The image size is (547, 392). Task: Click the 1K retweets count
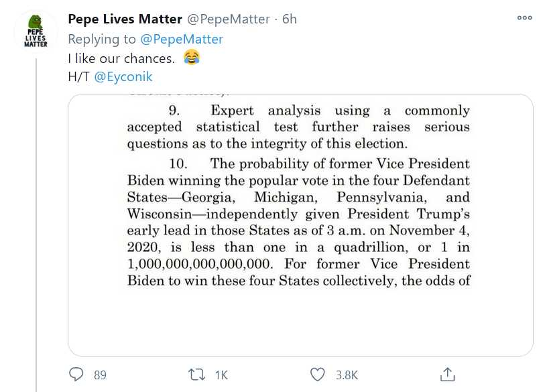[221, 375]
